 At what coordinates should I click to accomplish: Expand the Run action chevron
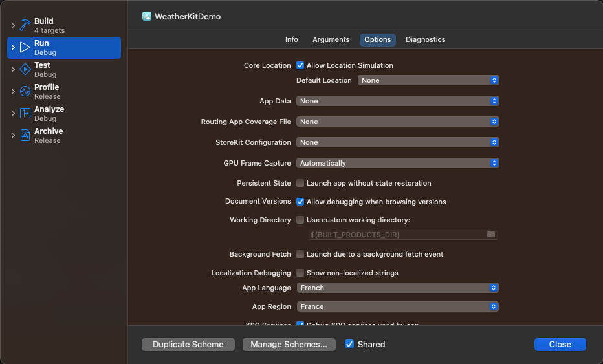13,47
